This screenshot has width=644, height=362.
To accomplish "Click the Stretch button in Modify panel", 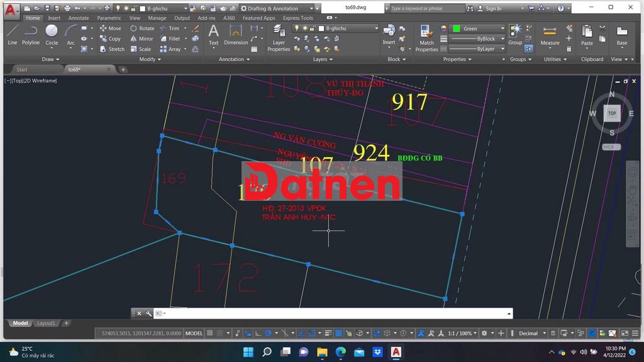I will pyautogui.click(x=112, y=49).
